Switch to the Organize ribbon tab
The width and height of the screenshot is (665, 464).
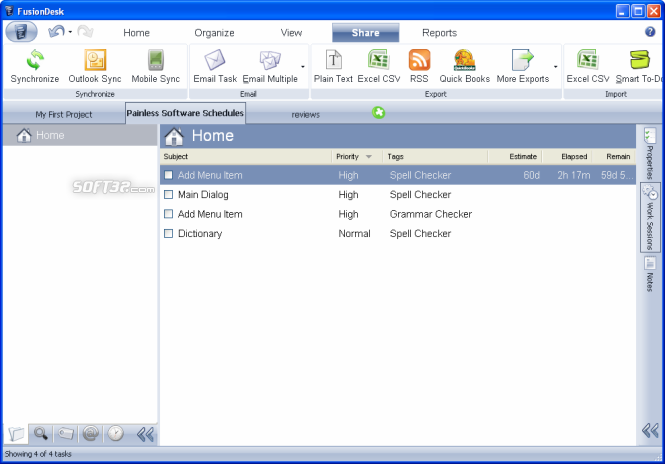click(214, 33)
